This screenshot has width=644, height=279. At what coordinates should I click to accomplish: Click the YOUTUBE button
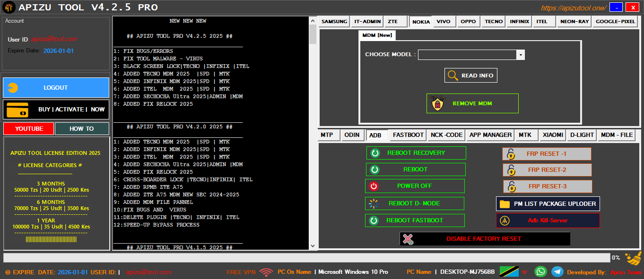pos(29,129)
